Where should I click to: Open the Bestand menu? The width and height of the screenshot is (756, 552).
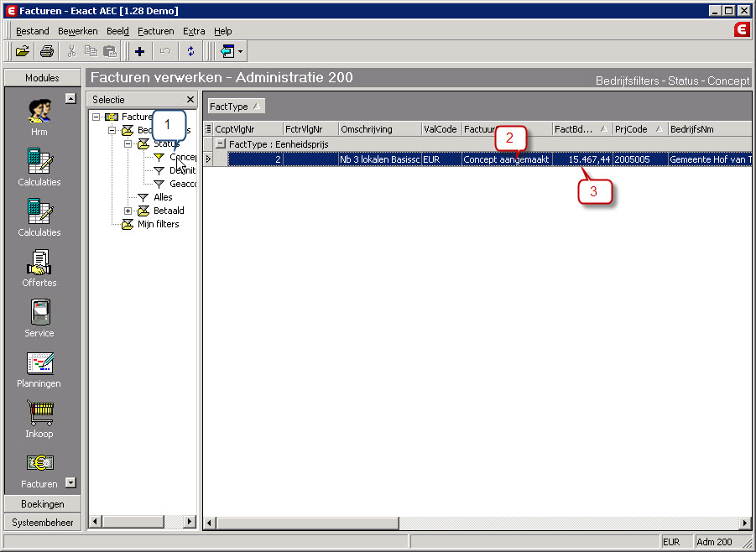coord(32,31)
